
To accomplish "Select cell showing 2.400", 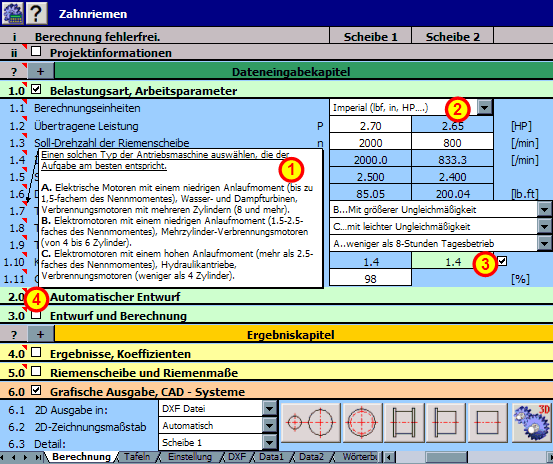I will (452, 177).
